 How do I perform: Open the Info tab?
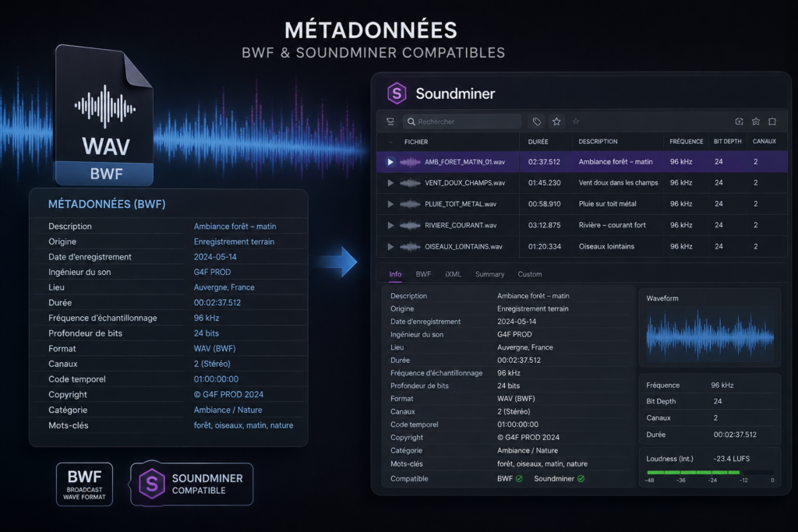tap(395, 274)
